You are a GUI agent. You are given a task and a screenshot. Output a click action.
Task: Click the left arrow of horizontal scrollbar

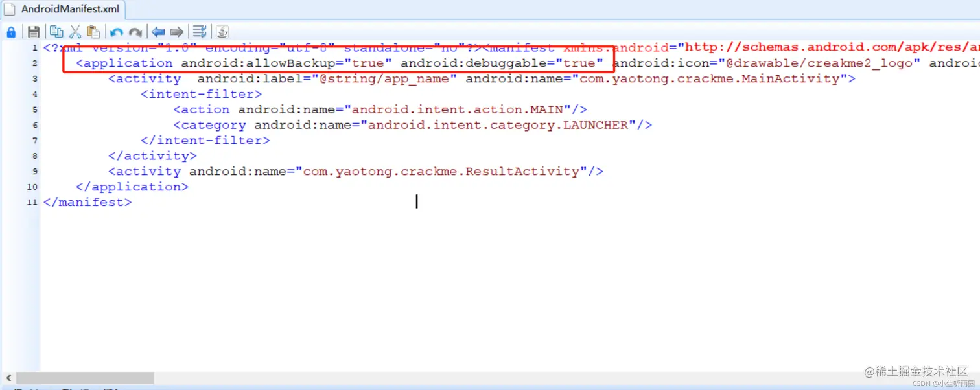[8, 378]
